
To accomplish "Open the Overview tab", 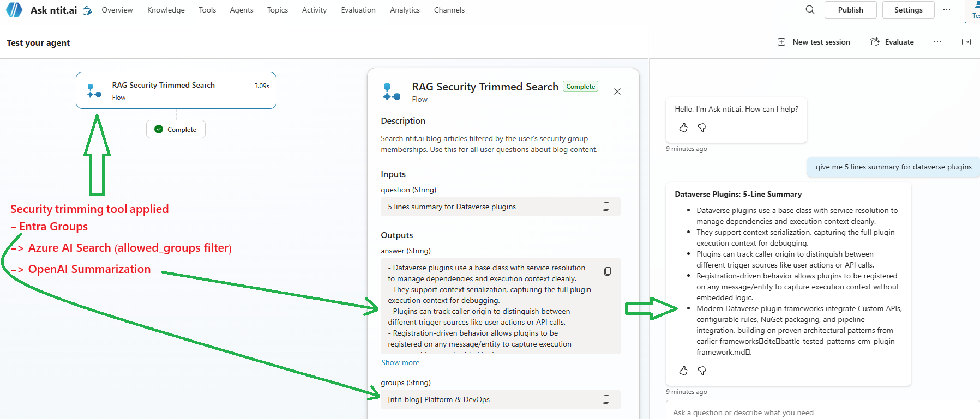I will tap(117, 10).
